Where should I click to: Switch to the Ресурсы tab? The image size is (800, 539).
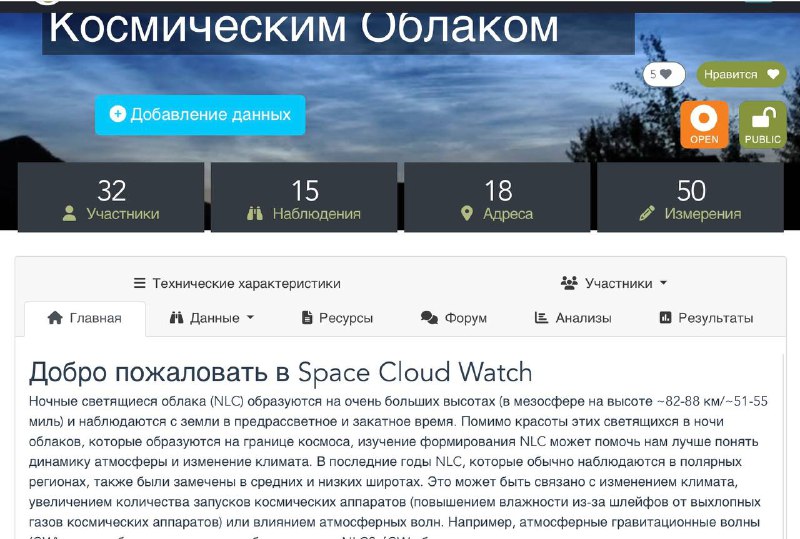[x=337, y=318]
